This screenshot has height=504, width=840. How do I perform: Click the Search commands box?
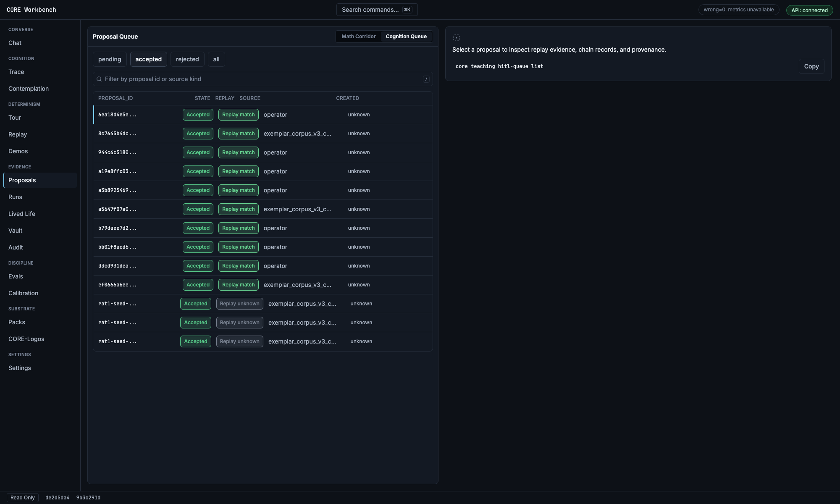[x=377, y=10]
